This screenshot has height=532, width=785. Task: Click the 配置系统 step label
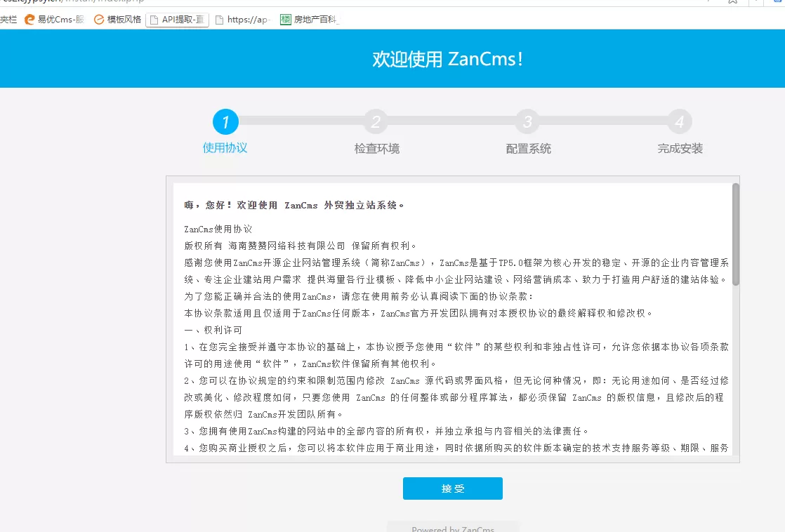tap(528, 149)
